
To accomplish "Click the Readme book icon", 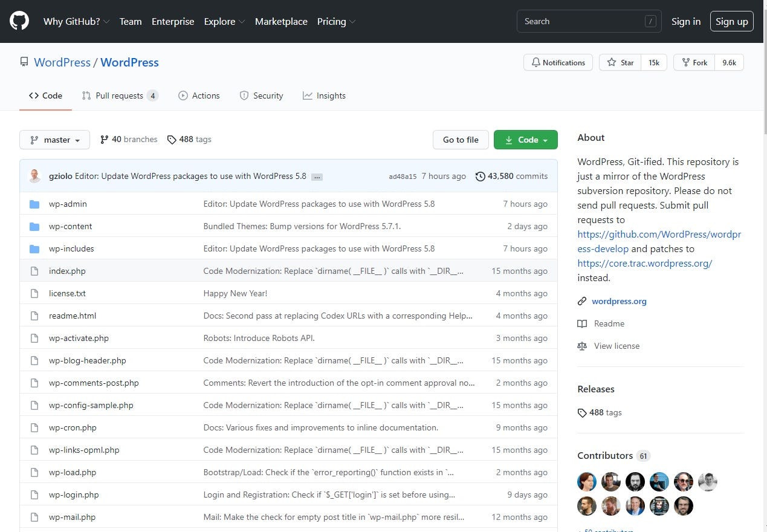I will click(x=581, y=323).
